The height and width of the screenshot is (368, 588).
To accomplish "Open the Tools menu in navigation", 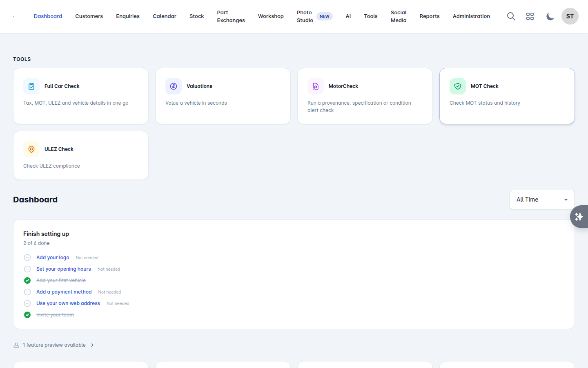I will (371, 16).
